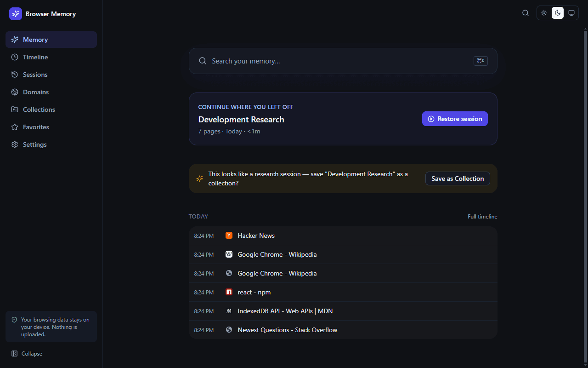Open Collections in the sidebar

[x=51, y=109]
